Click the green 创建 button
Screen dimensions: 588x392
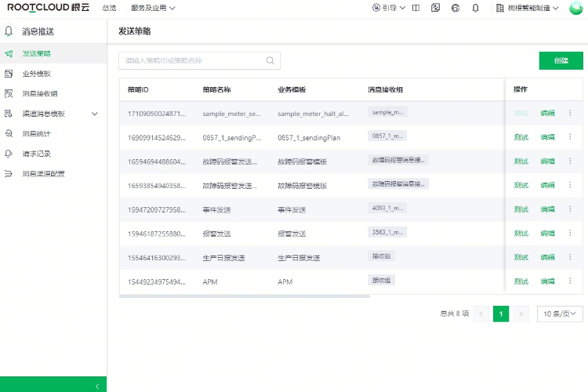561,60
